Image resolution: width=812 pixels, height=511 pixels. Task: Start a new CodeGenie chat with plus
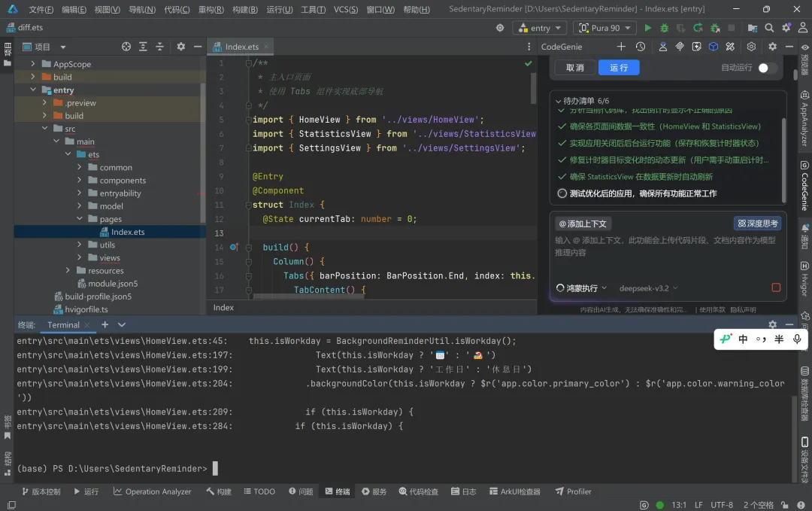(621, 47)
